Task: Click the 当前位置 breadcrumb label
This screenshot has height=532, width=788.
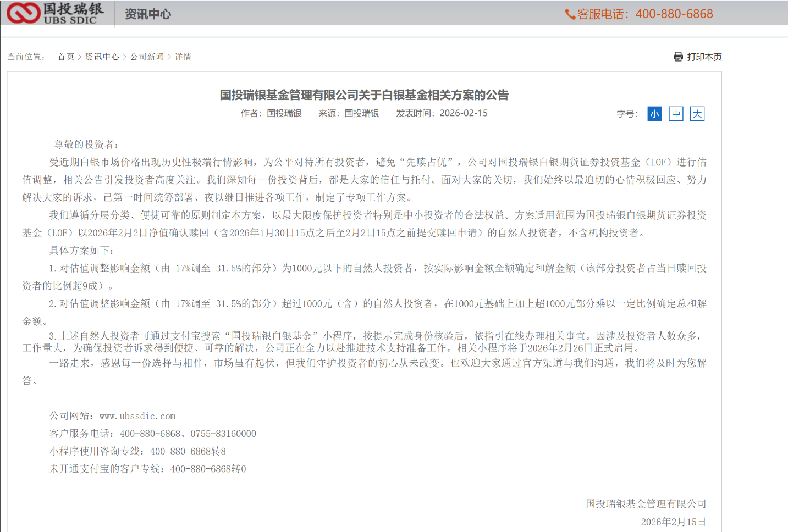Action: (x=26, y=56)
